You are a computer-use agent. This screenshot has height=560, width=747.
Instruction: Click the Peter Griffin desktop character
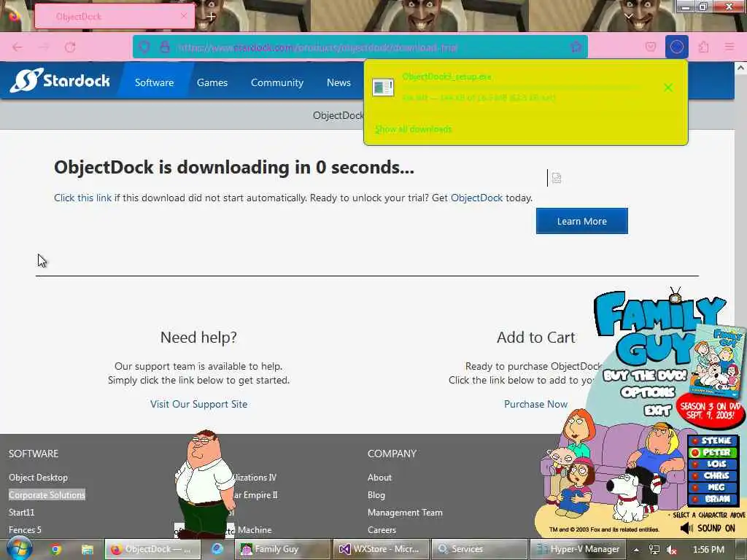(204, 483)
